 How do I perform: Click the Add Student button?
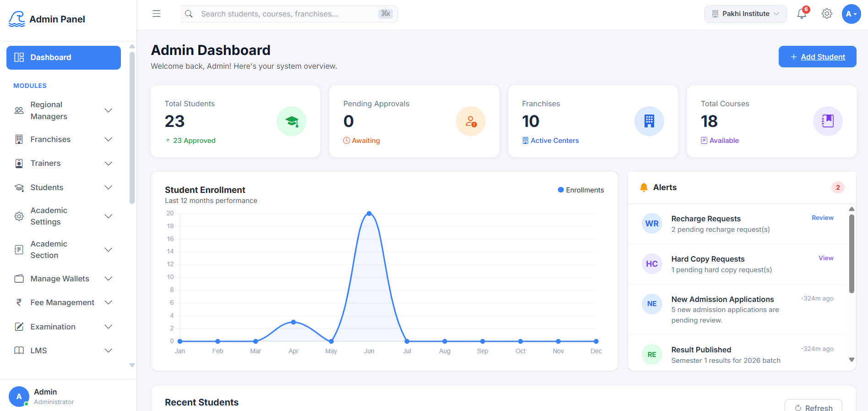(x=818, y=57)
